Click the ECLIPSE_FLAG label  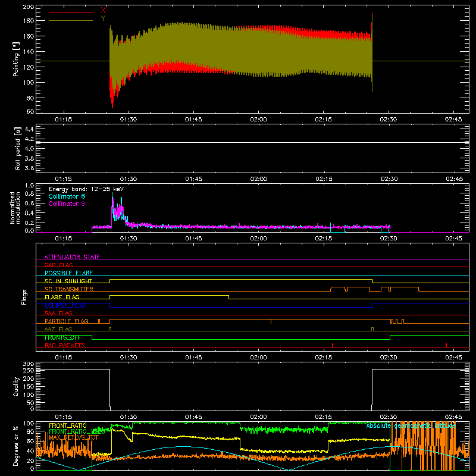65,305
